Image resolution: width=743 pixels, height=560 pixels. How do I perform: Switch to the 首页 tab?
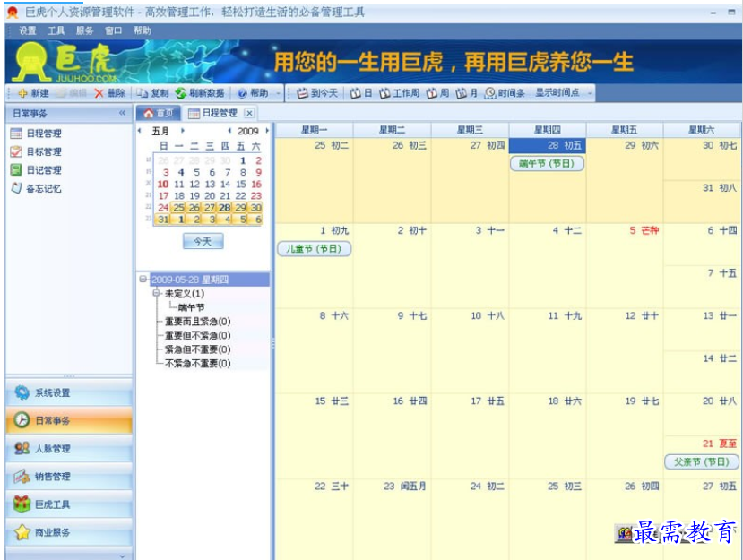click(x=159, y=113)
